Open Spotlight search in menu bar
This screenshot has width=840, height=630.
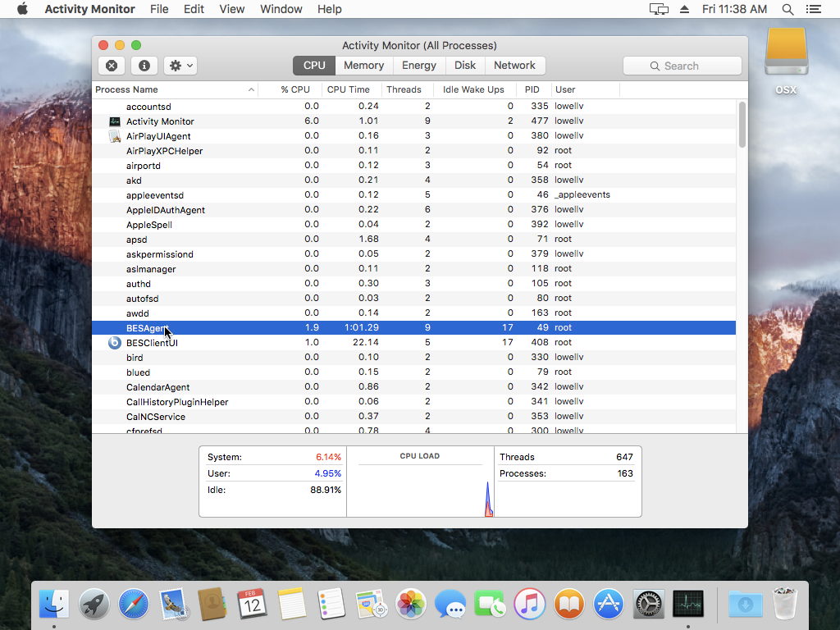pyautogui.click(x=787, y=9)
